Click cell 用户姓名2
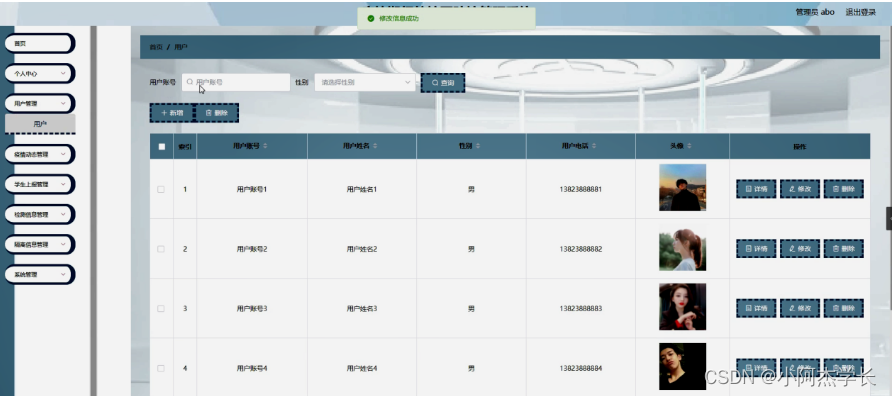This screenshot has height=396, width=892. [x=362, y=249]
